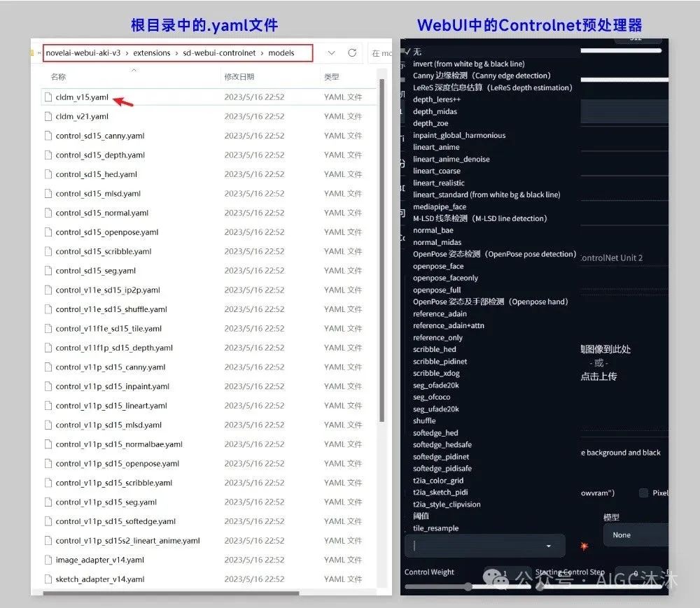Viewport: 700px width, 608px height.
Task: Click file icon of control_v11e_sd15_shuffle.yaml
Action: tap(48, 309)
